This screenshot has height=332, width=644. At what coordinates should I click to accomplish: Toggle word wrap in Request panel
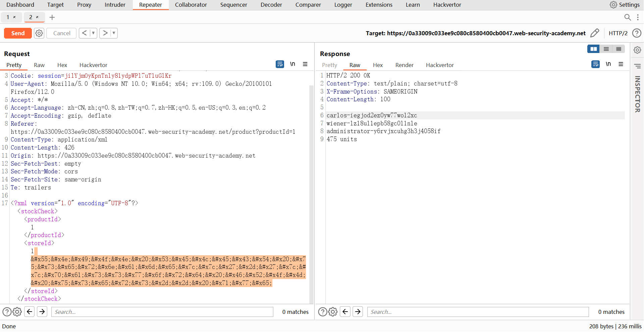coord(280,64)
